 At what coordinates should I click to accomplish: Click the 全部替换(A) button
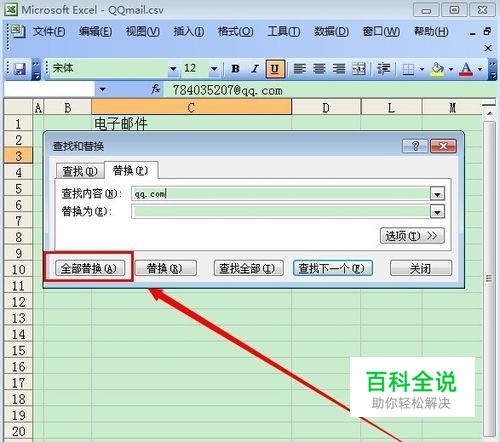[x=89, y=268]
